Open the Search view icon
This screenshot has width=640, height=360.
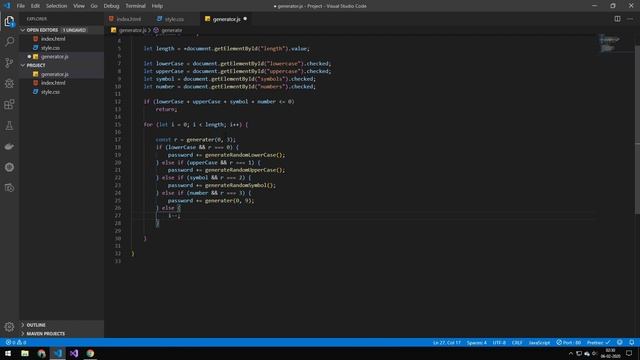9,42
